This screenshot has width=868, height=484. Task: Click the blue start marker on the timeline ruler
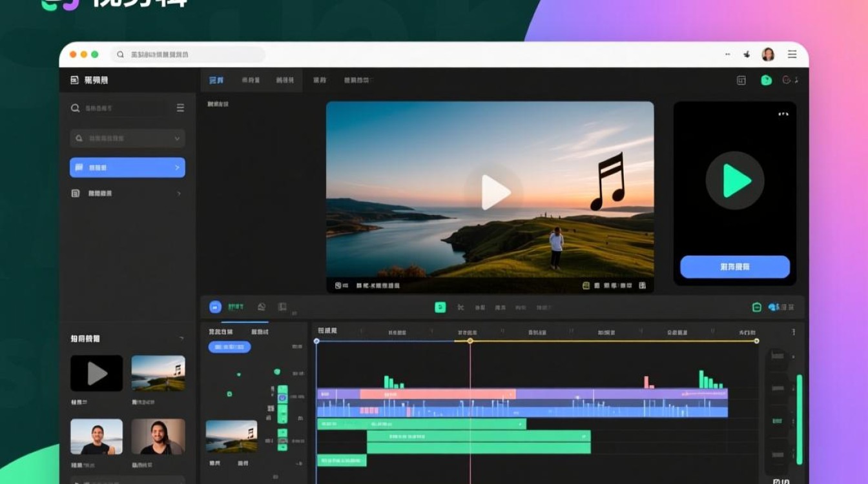click(x=316, y=341)
